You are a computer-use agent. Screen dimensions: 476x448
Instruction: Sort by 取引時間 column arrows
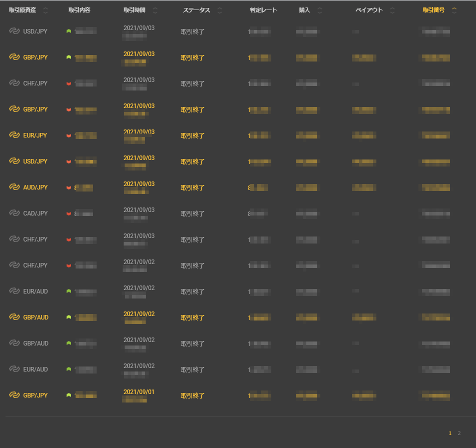point(155,10)
